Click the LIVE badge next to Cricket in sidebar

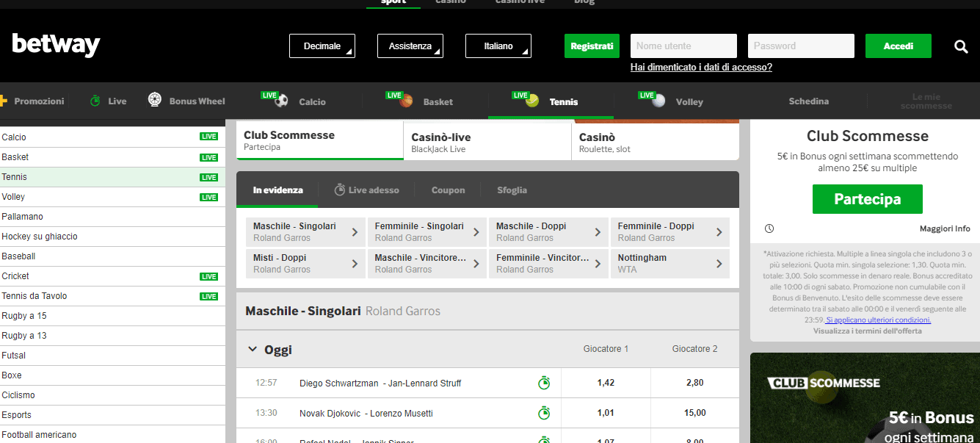[x=209, y=277]
